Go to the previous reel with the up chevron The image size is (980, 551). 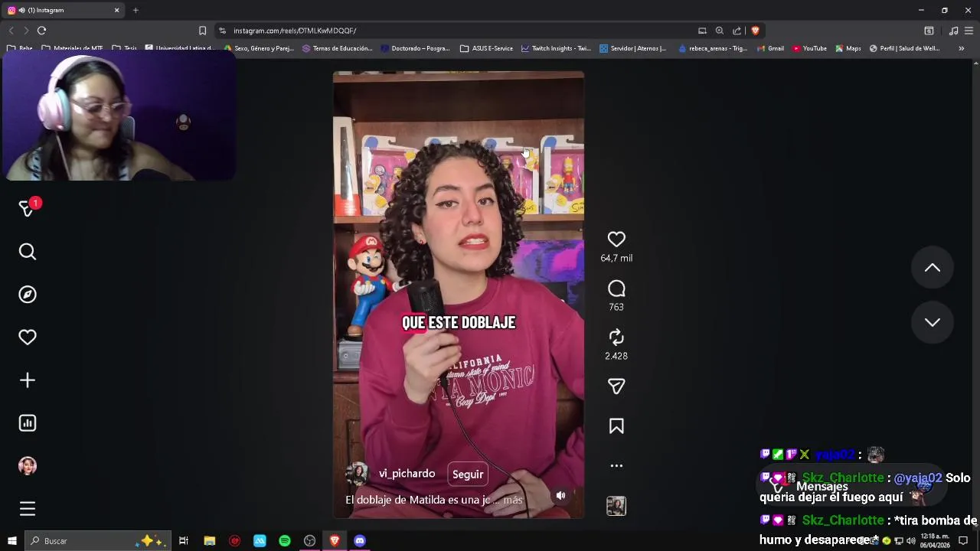932,268
